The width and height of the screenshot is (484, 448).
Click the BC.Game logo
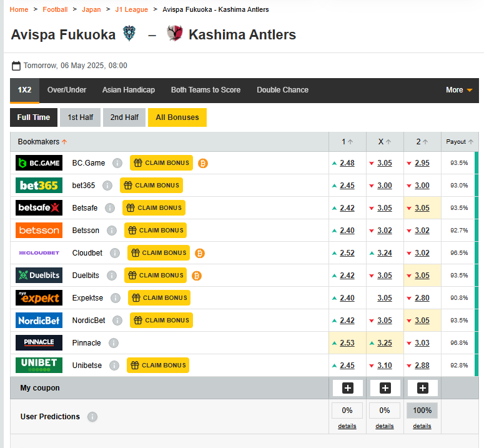(x=39, y=162)
